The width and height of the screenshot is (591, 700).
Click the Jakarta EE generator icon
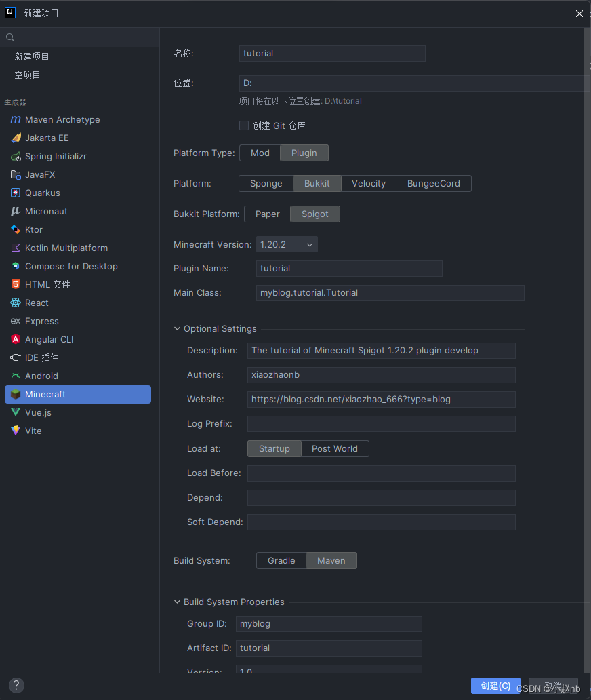(x=16, y=138)
